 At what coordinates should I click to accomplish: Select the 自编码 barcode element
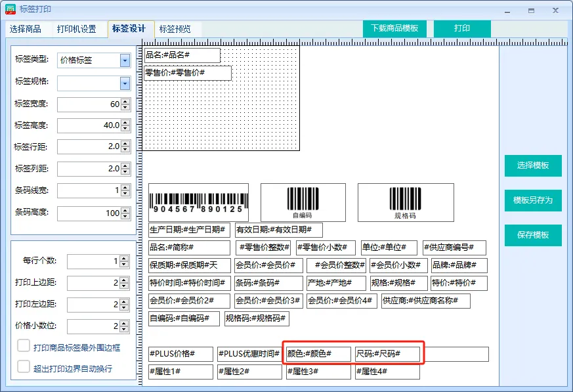pyautogui.click(x=303, y=202)
